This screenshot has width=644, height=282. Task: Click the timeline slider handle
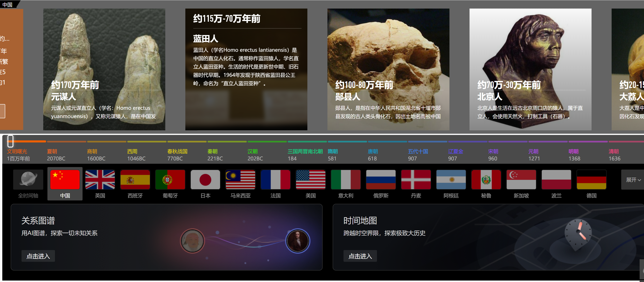click(x=10, y=141)
